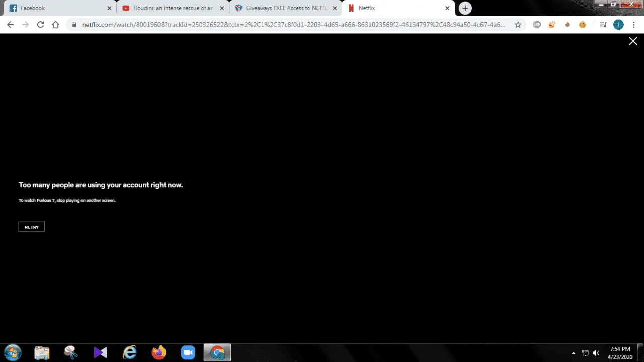Click the Chrome taskbar button
Viewport: 644px width, 362px height.
click(x=217, y=353)
